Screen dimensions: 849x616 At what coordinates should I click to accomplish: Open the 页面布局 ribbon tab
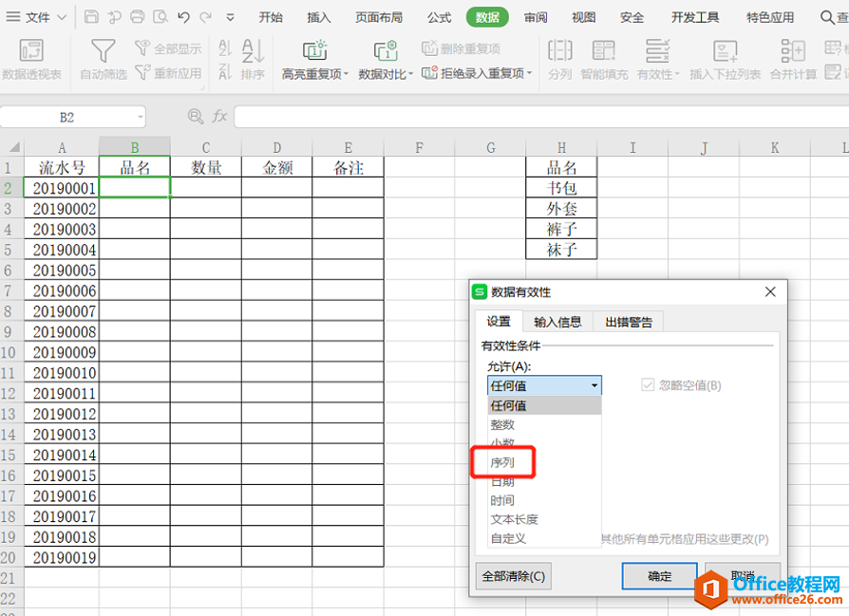[x=379, y=17]
